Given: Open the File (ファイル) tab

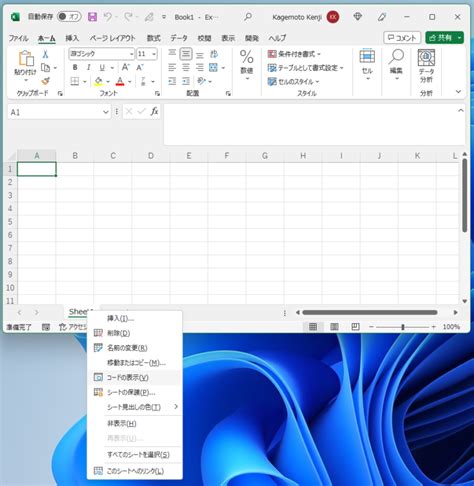Looking at the screenshot, I should tap(19, 38).
